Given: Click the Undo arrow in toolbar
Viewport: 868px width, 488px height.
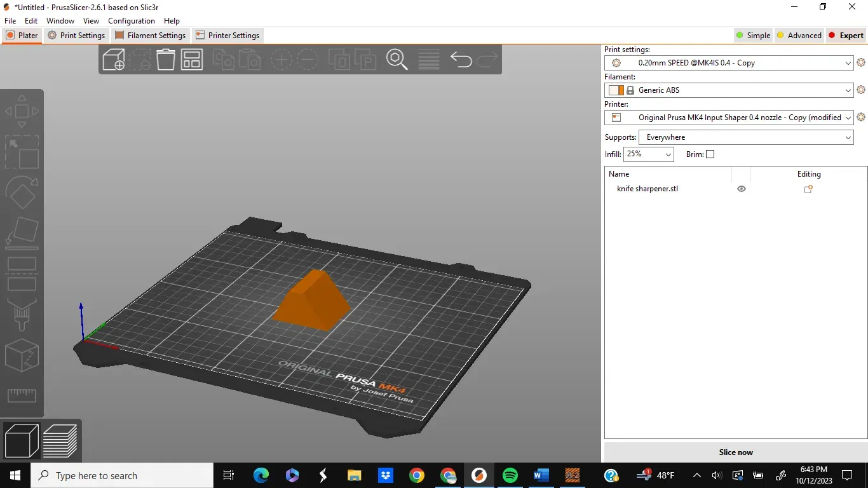Looking at the screenshot, I should tap(461, 60).
